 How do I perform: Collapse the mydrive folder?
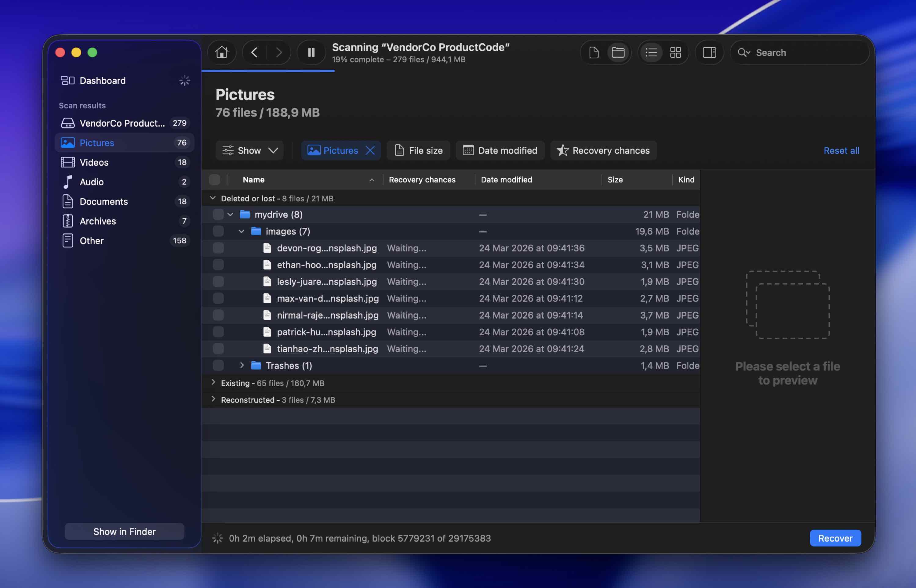[230, 215]
